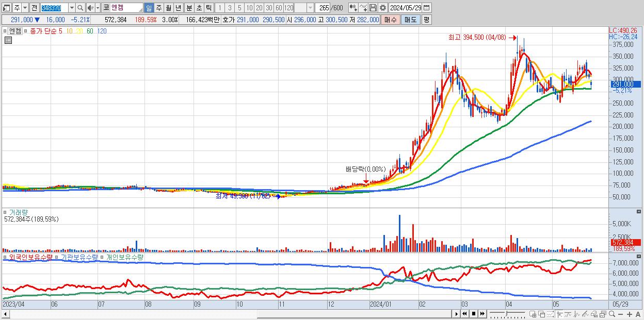Click the grid icon below 엔켐 legend
This screenshot has height=320, width=644.
pos(8,40)
